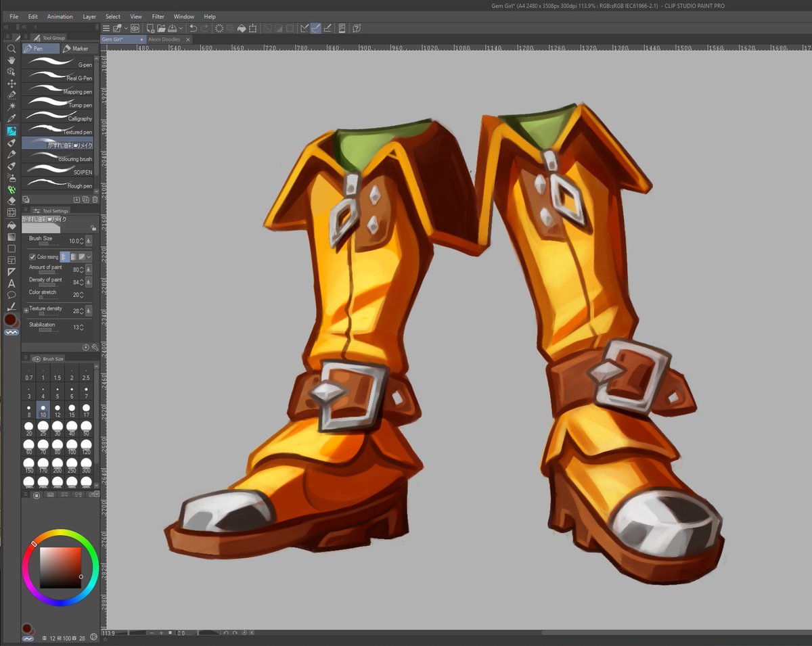Open the Filter menu
Screen dimensions: 812x646
[x=158, y=16]
